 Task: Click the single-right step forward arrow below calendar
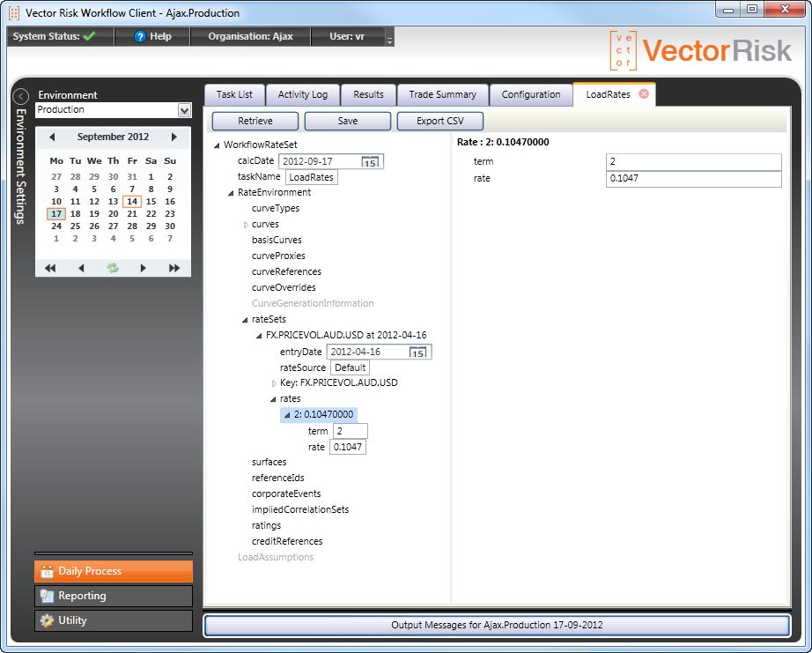coord(143,268)
